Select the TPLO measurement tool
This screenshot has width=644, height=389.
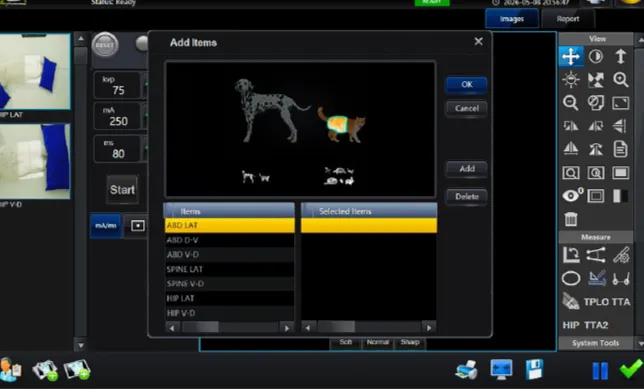pyautogui.click(x=596, y=302)
